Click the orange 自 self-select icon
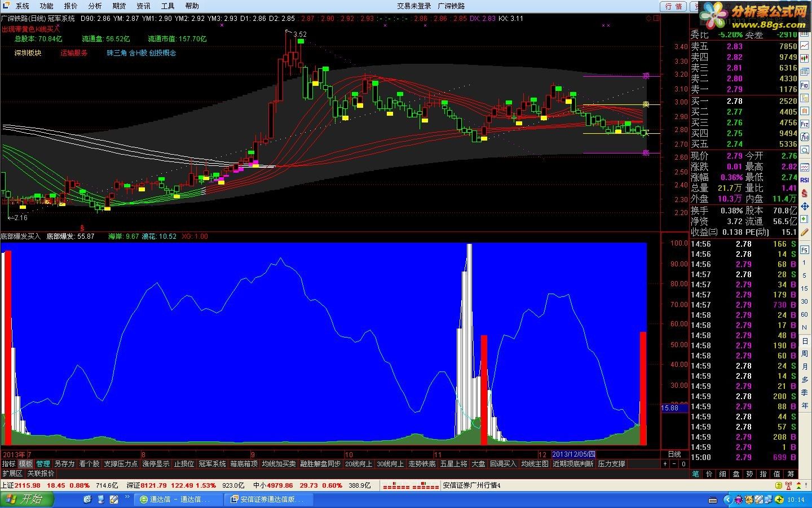 pos(805,110)
